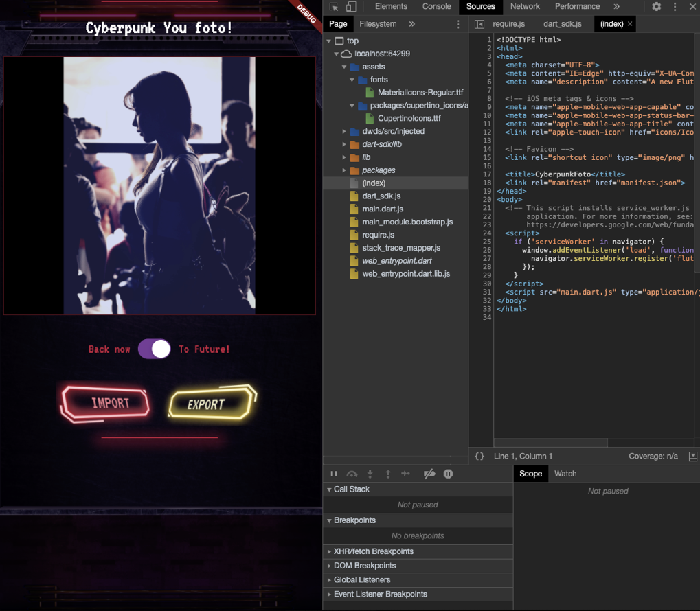Click the deactivate breakpoints icon
Image resolution: width=700 pixels, height=611 pixels.
coord(429,474)
